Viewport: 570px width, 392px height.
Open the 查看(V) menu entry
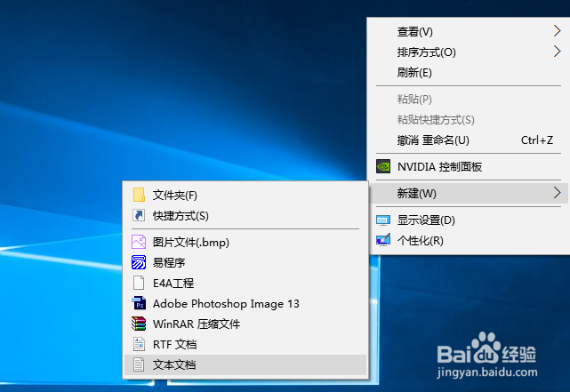coord(469,31)
